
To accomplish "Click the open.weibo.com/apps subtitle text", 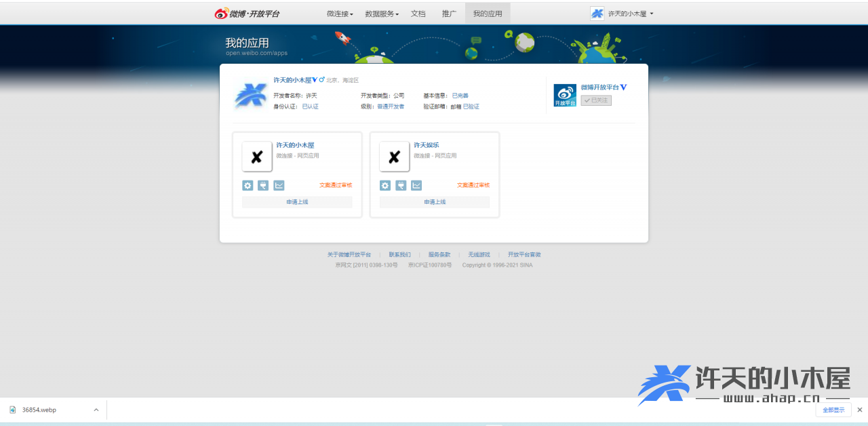I will pyautogui.click(x=257, y=52).
